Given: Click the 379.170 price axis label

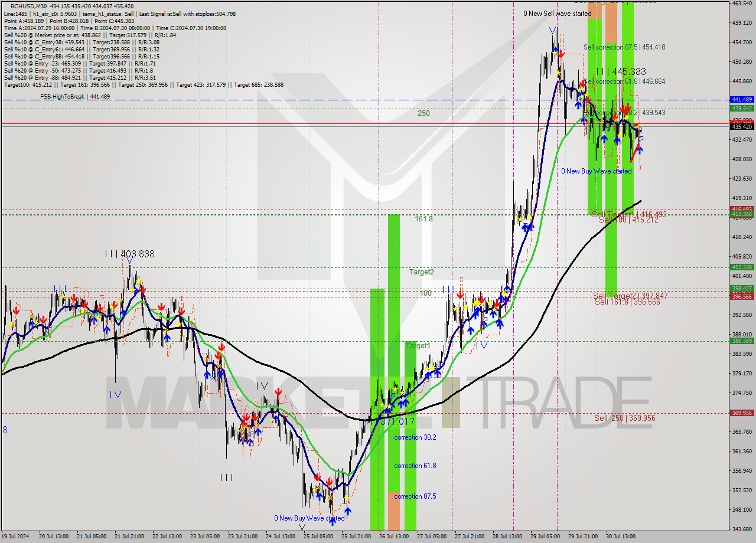Looking at the screenshot, I should [x=742, y=373].
